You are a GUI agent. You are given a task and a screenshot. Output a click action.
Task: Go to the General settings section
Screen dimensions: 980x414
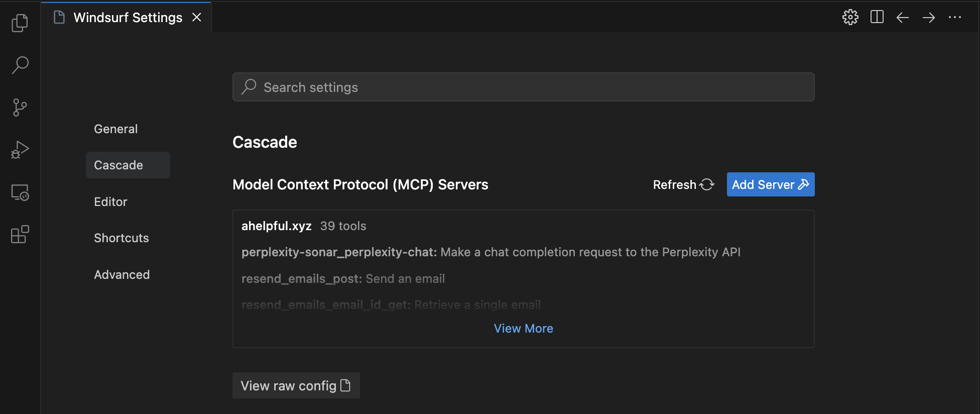pos(115,129)
